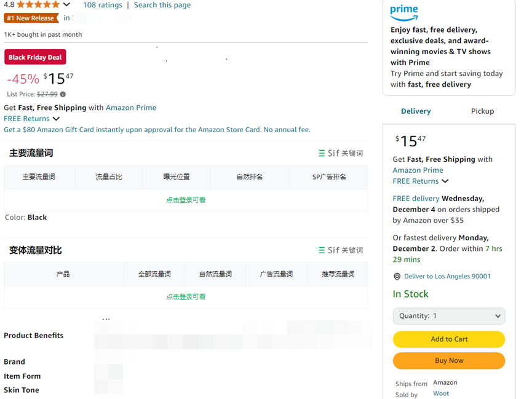Click the prime logo in sidebar
Screen dimensions: 532x399
click(x=404, y=13)
